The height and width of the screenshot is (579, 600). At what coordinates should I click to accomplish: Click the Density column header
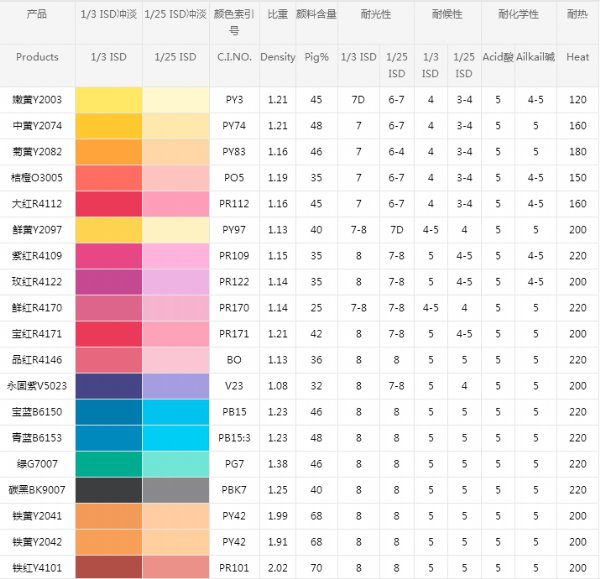click(277, 58)
